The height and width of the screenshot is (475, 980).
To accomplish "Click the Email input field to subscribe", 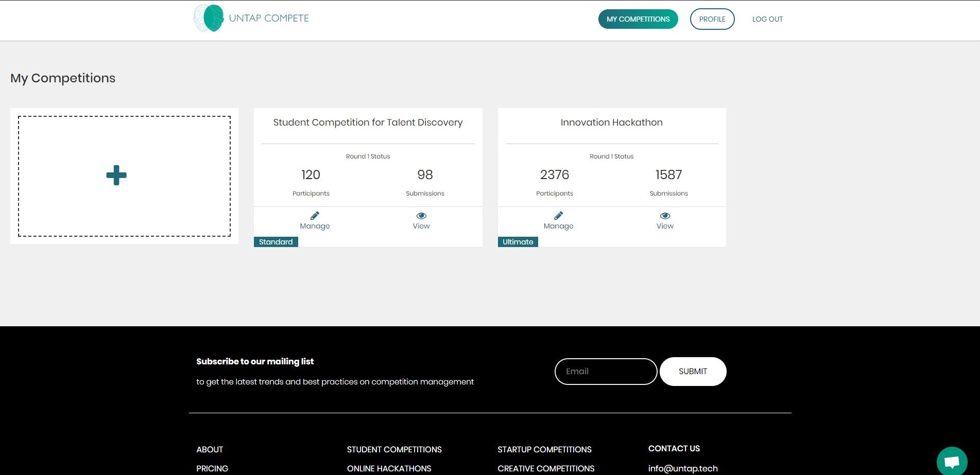I will coord(606,371).
